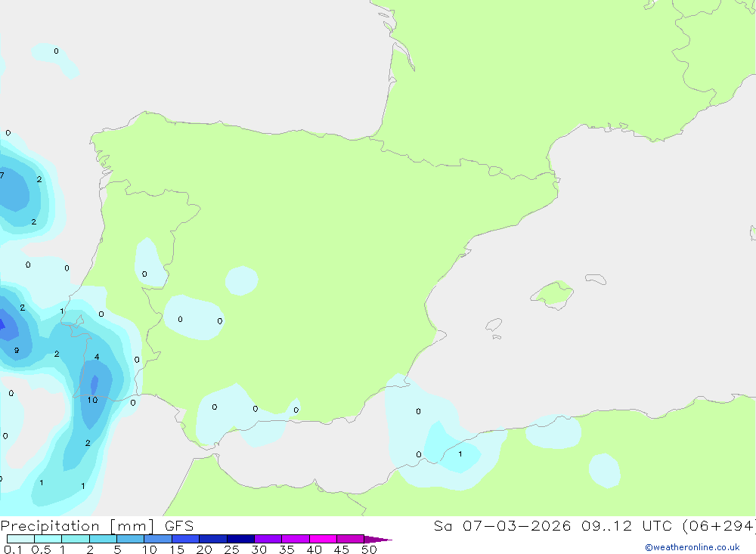This screenshot has width=756, height=554.
Task: Click the Menorca island outline on the map
Action: point(596,279)
